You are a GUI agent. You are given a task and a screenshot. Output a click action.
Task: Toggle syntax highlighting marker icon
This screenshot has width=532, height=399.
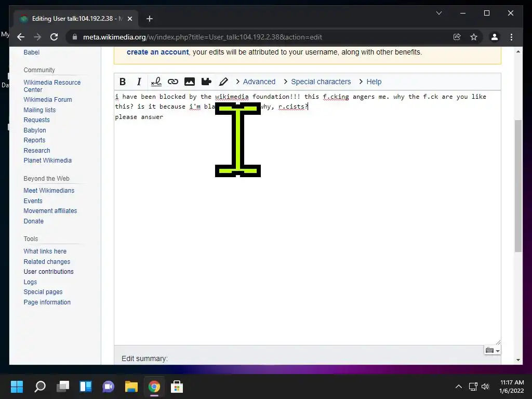click(223, 82)
